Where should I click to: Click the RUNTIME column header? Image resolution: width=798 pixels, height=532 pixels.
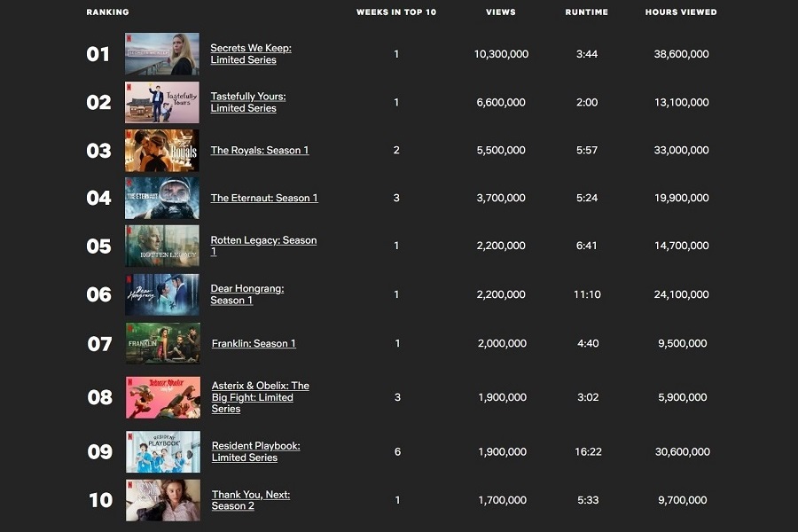[587, 12]
